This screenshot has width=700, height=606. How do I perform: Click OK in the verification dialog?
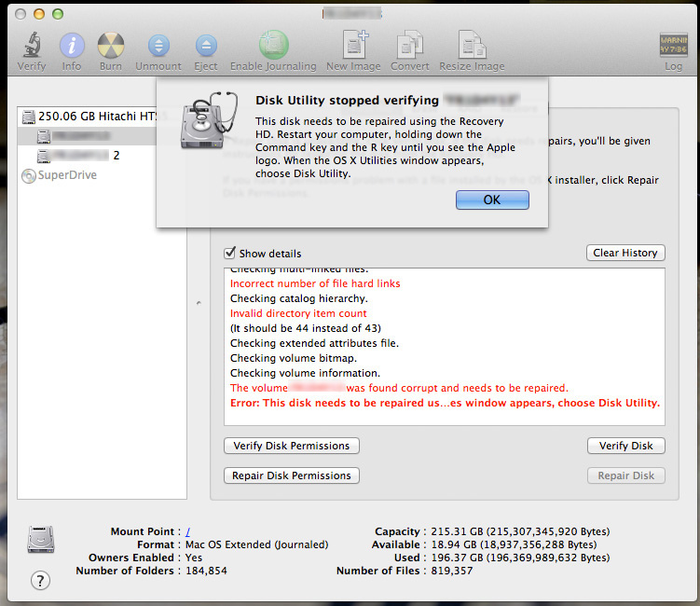492,200
